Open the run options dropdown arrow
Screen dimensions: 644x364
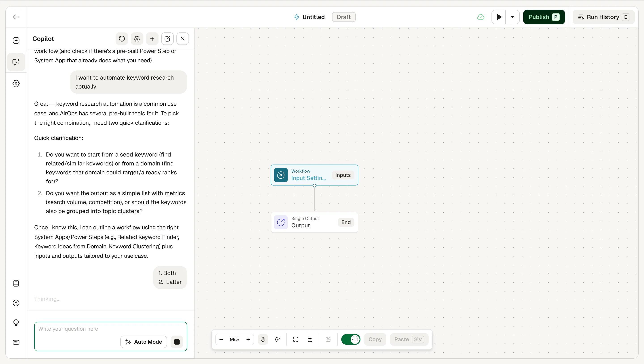pos(513,17)
